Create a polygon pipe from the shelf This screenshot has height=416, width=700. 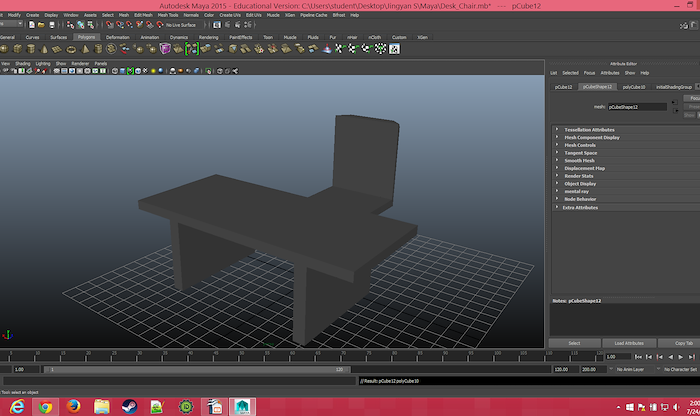[x=98, y=48]
